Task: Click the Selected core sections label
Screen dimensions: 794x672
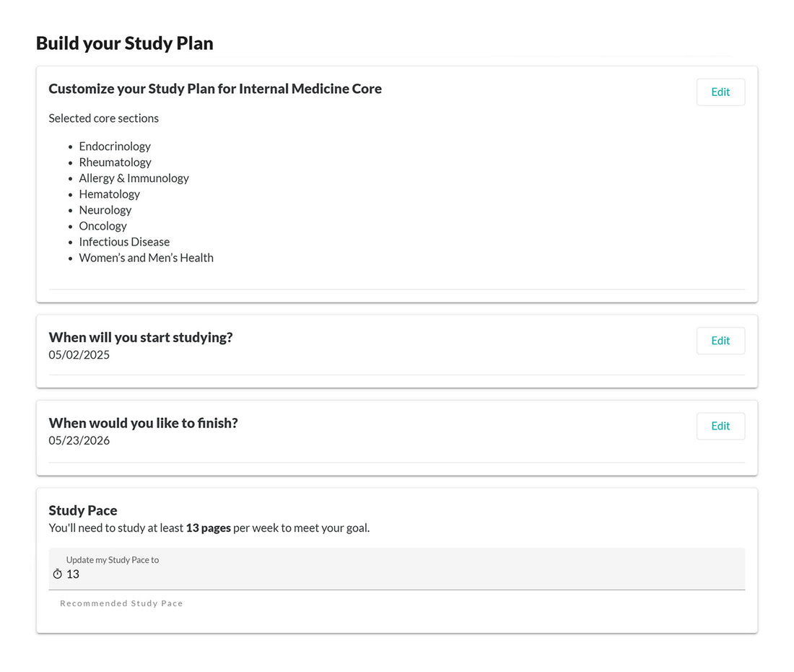Action: click(x=103, y=118)
